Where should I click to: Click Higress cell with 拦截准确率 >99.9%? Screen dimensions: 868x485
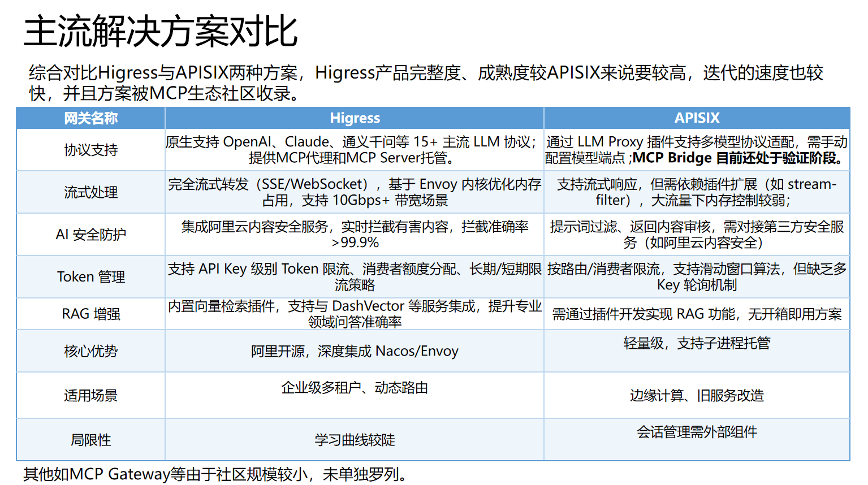click(x=355, y=234)
